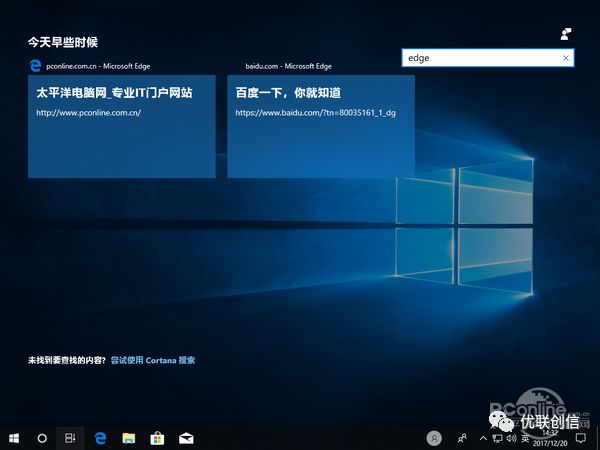Click the http://www.pconline.com.cn/ URL text
Viewport: 600px width, 450px height.
coord(89,112)
